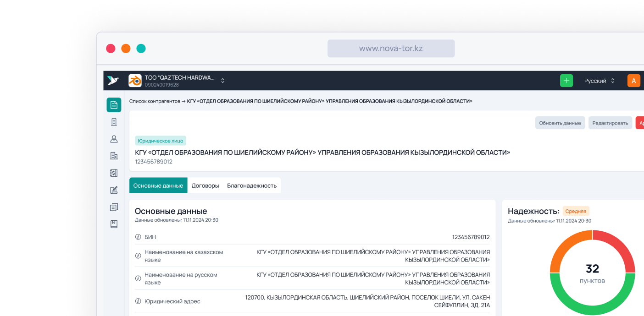Click the teal window control dot
644x316 pixels.
click(141, 49)
